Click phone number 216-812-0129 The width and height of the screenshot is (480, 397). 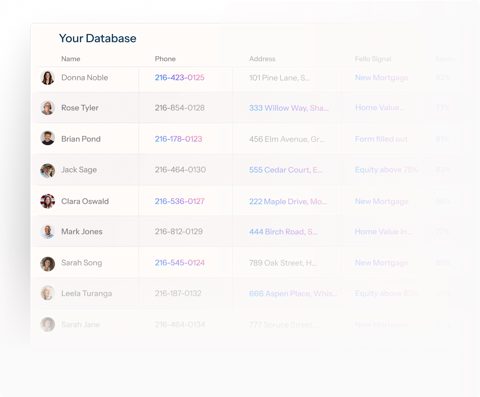179,231
